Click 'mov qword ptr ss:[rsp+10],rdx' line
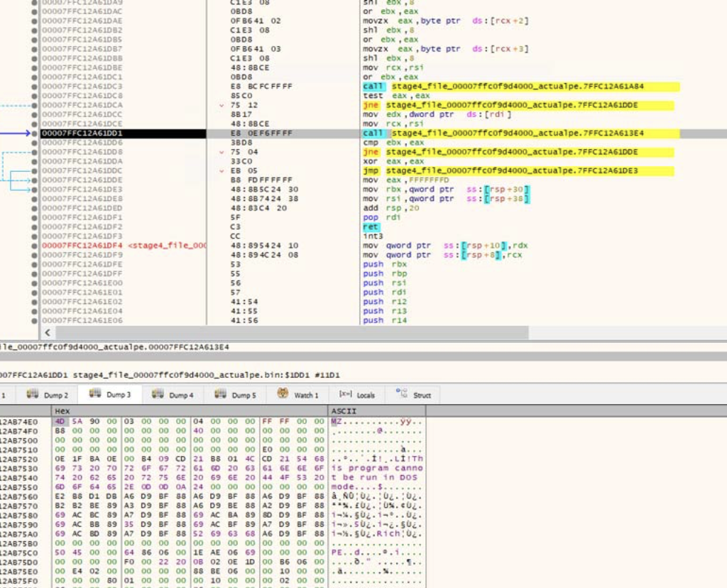727x588 pixels. (x=445, y=246)
